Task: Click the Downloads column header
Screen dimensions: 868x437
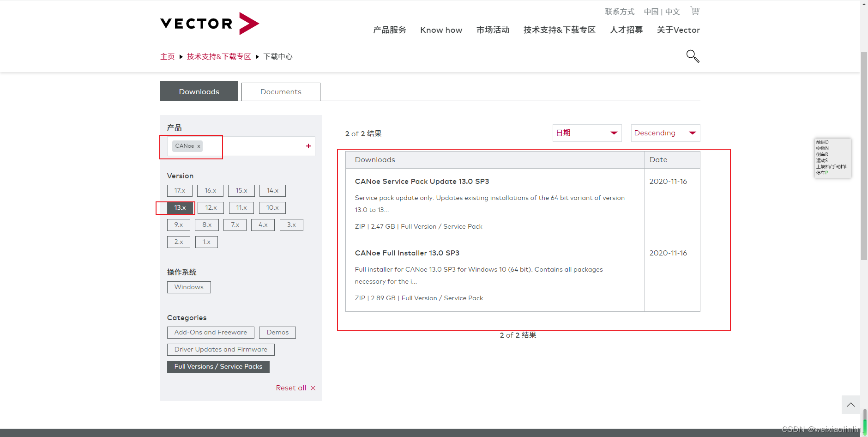Action: click(495, 160)
